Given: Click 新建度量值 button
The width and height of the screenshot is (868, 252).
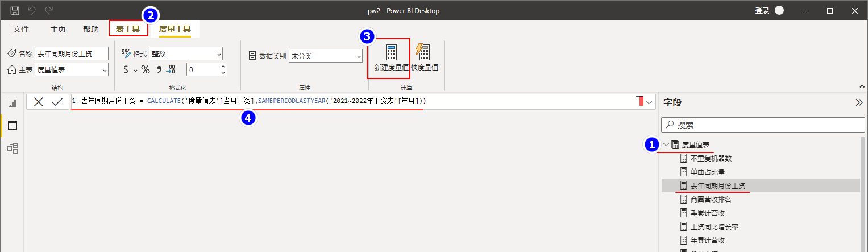Looking at the screenshot, I should tap(391, 59).
